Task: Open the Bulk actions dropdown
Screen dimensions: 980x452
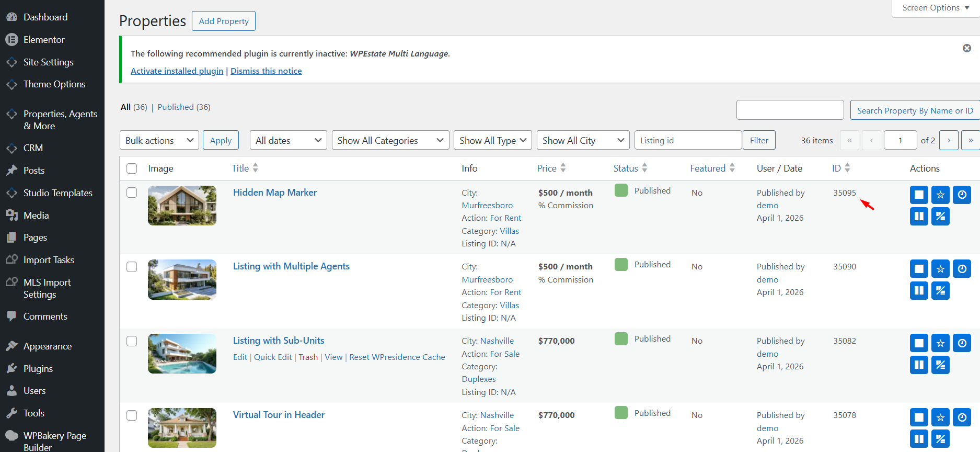Action: [x=159, y=140]
